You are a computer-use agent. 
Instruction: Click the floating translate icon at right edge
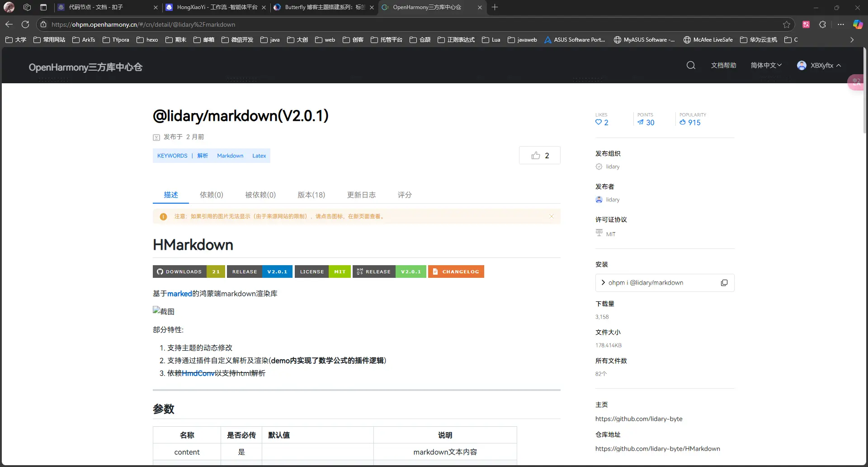pyautogui.click(x=856, y=82)
